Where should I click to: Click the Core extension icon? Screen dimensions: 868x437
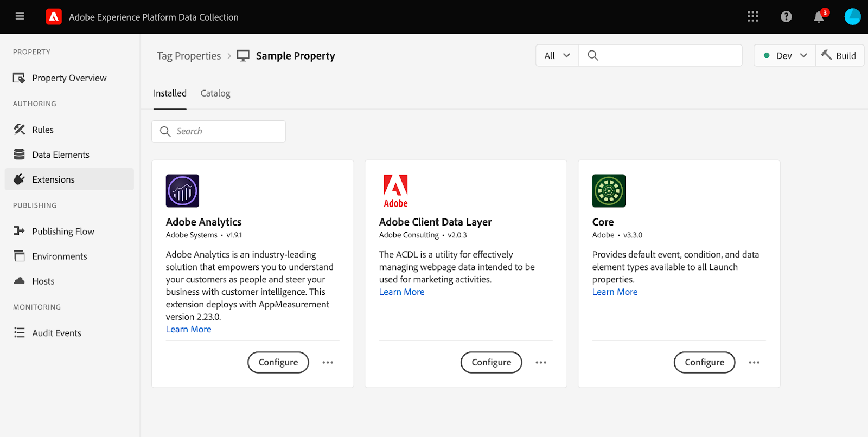609,191
